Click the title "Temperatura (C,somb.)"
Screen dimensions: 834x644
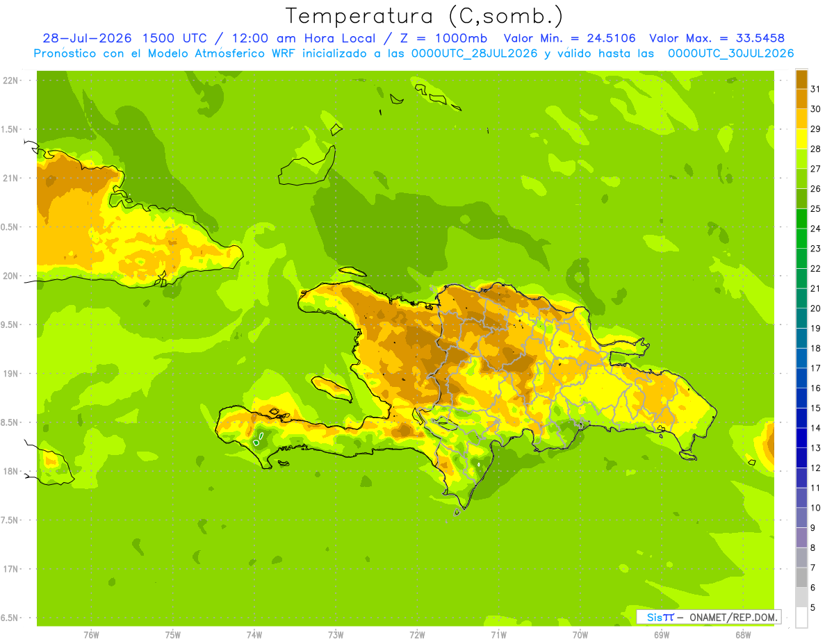[424, 16]
